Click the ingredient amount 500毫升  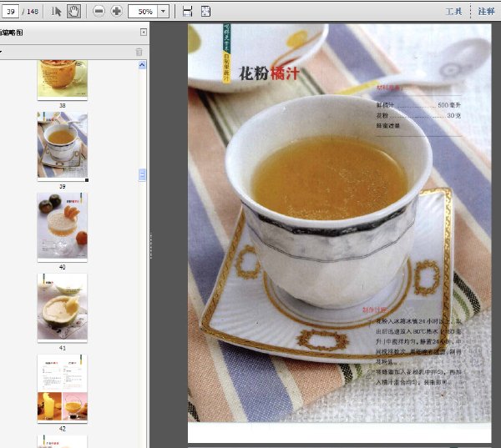click(449, 105)
